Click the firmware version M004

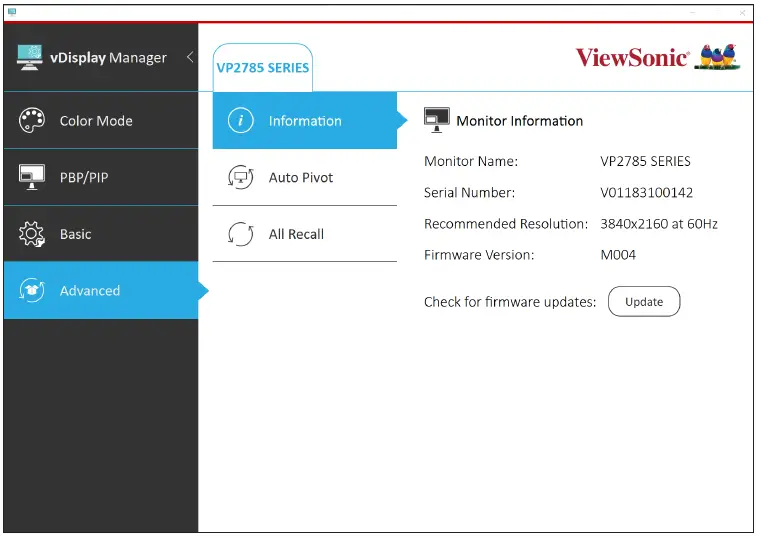618,255
